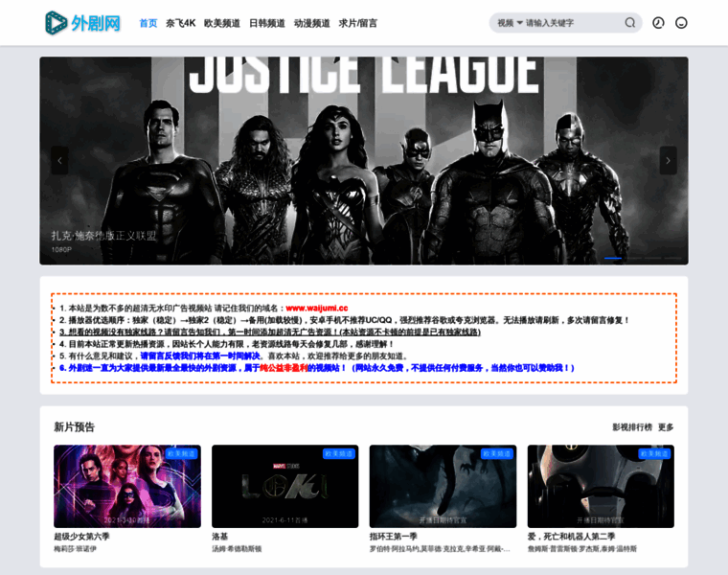
Task: Click the 指环王第一季 title text
Action: click(394, 537)
